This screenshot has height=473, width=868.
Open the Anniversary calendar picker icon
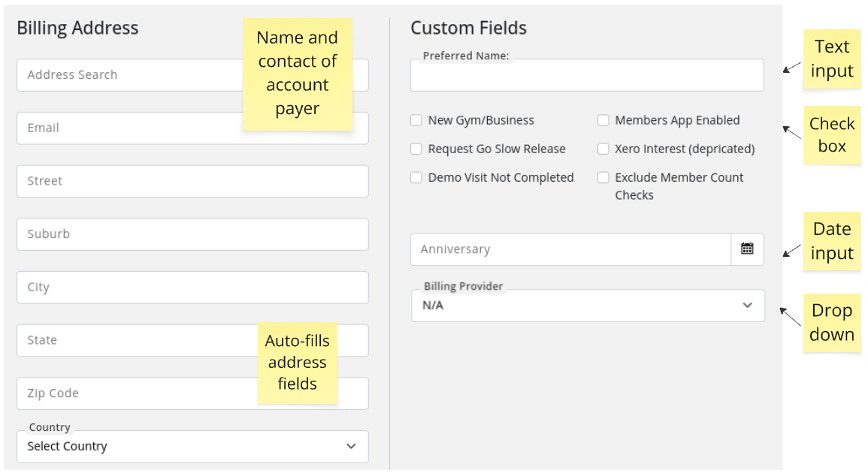pyautogui.click(x=747, y=249)
